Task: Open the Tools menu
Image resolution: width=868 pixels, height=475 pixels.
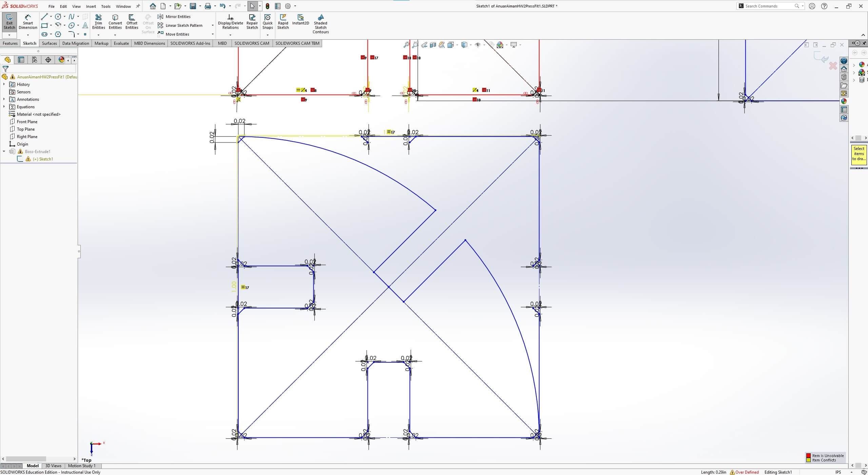Action: point(106,6)
